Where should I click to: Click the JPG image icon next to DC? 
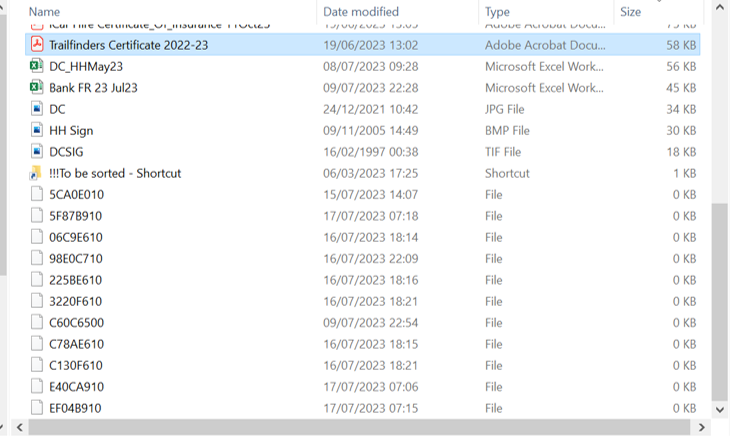(x=37, y=109)
